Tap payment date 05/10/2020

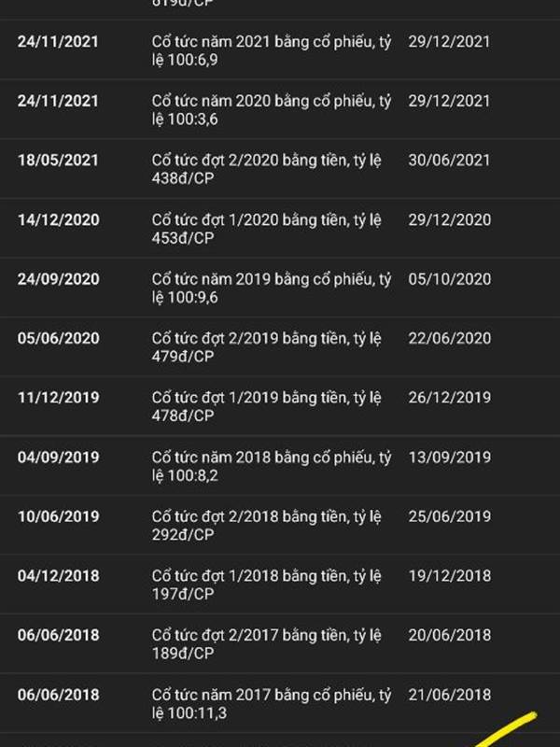(449, 278)
